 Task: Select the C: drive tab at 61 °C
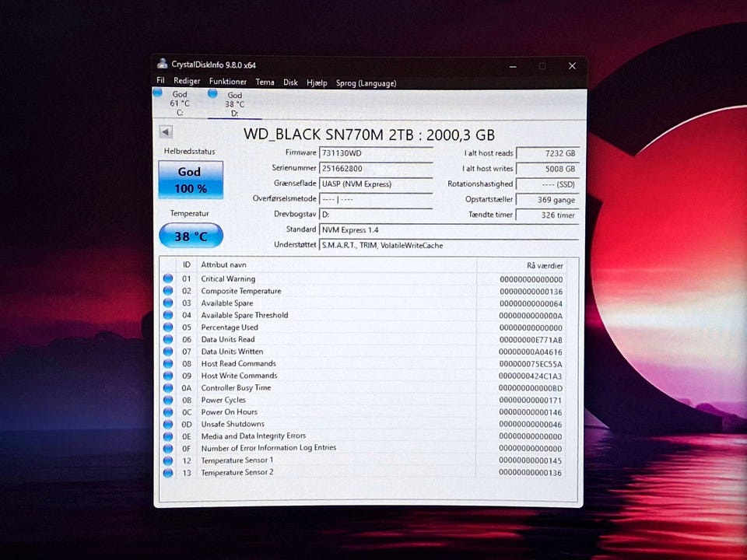coord(179,103)
